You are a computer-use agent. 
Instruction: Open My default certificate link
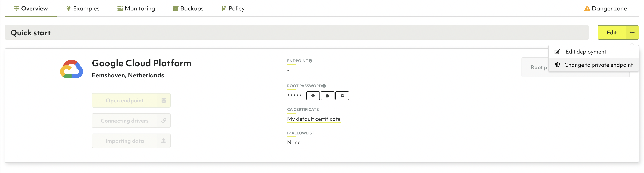tap(314, 119)
